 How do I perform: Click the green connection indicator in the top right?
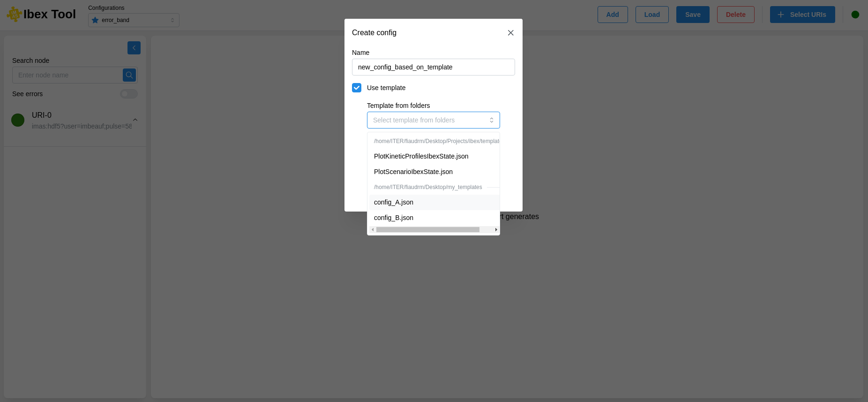[855, 15]
